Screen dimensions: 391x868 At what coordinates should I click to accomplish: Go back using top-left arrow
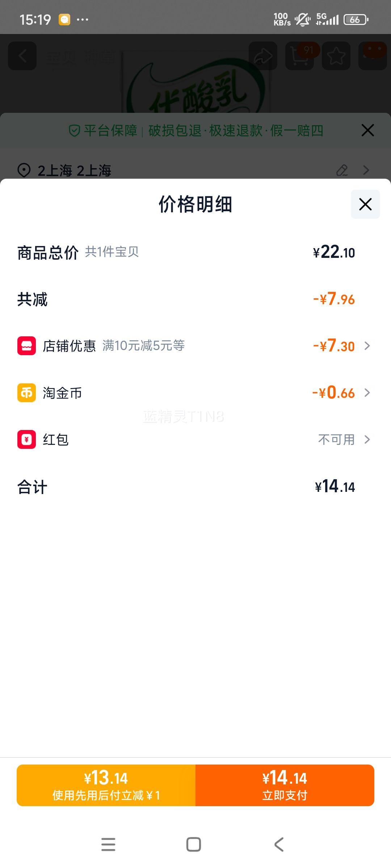tap(22, 56)
